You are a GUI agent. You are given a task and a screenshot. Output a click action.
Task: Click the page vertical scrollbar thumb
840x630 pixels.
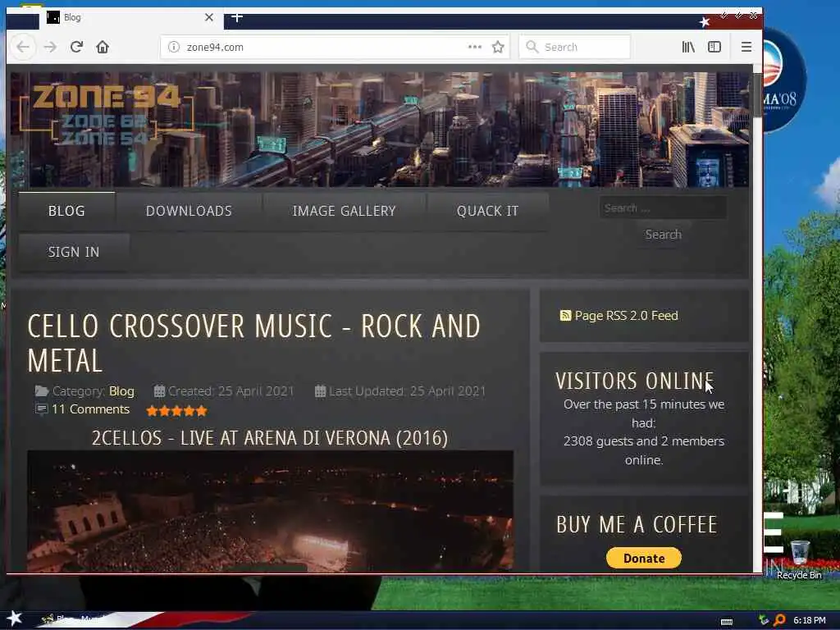coord(757,95)
